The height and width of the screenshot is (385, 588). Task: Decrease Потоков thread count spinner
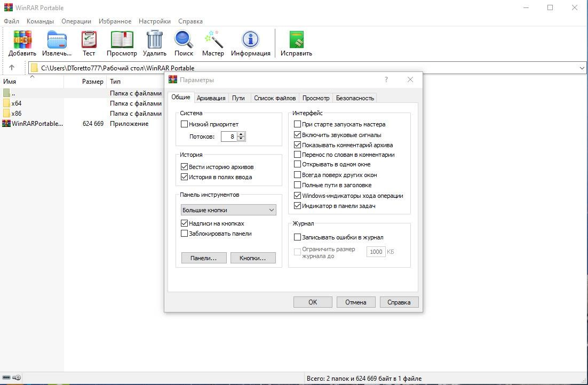click(x=241, y=139)
